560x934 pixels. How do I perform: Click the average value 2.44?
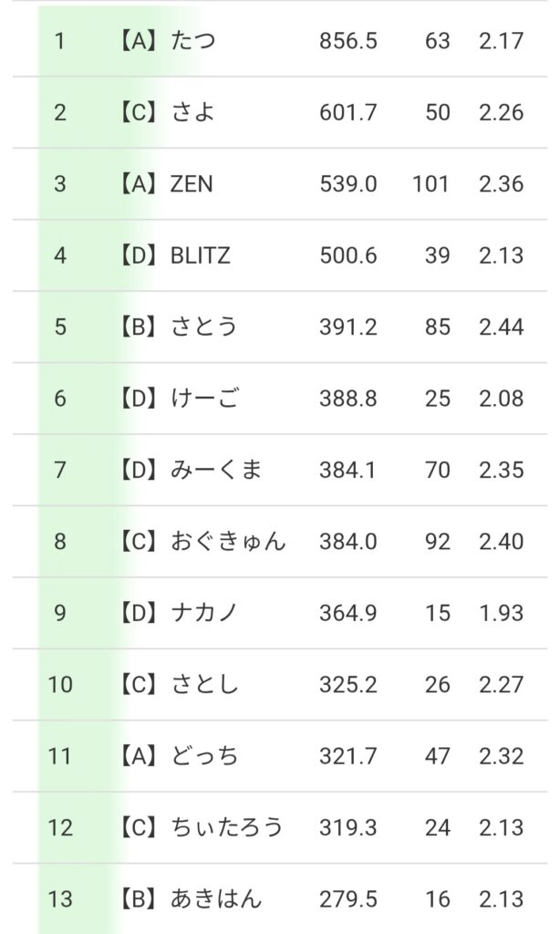(x=501, y=327)
